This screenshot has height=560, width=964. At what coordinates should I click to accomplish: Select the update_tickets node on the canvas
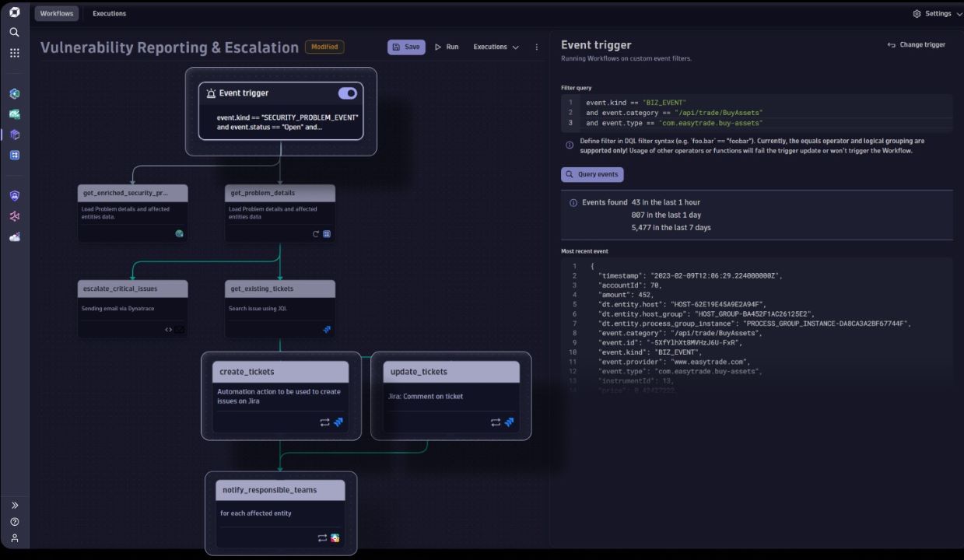(451, 372)
